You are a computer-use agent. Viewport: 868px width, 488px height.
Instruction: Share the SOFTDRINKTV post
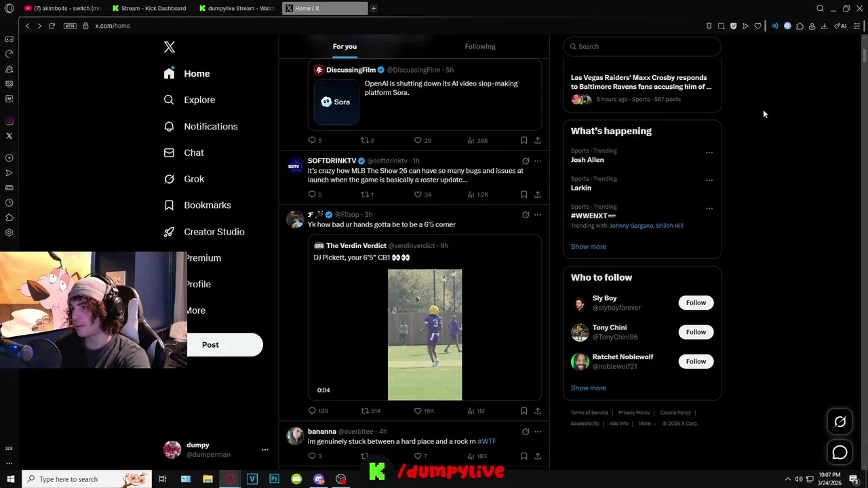tap(538, 195)
